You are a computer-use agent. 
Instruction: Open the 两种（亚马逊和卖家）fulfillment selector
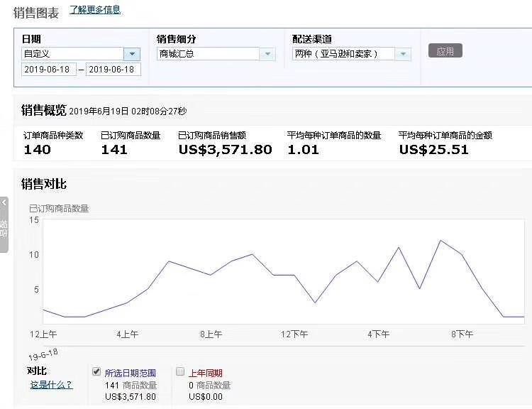343,54
